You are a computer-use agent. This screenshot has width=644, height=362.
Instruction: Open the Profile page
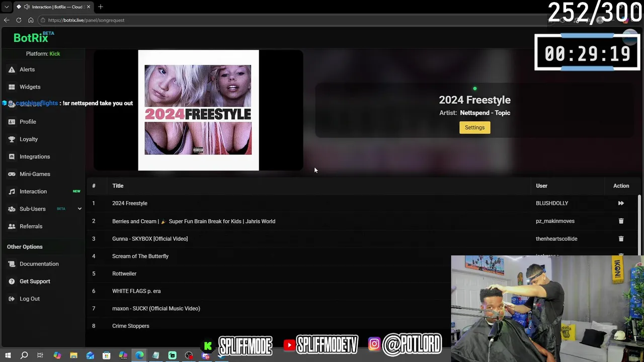coord(28,122)
